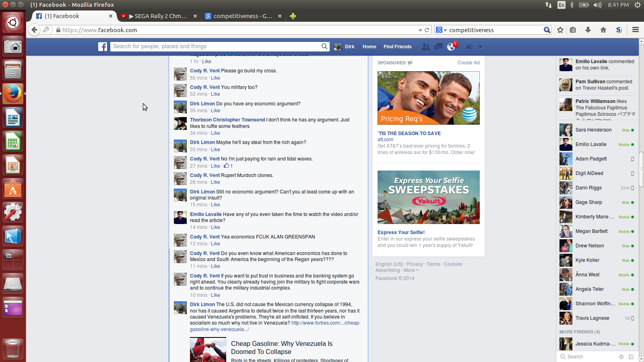Click the Facebook privacy shortcuts lock icon
The image size is (644, 362).
point(469,47)
